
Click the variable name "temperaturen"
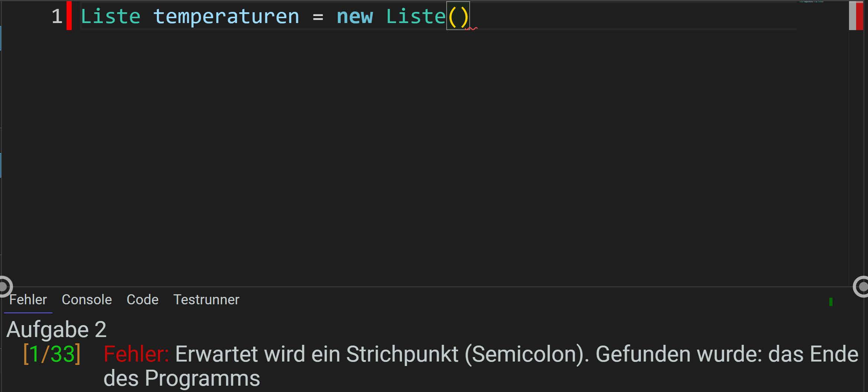coord(226,16)
